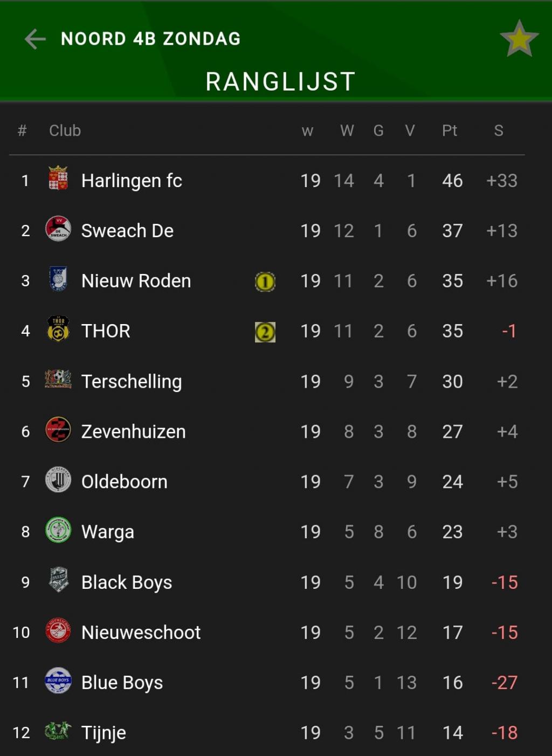Tap the back arrow icon

point(35,39)
